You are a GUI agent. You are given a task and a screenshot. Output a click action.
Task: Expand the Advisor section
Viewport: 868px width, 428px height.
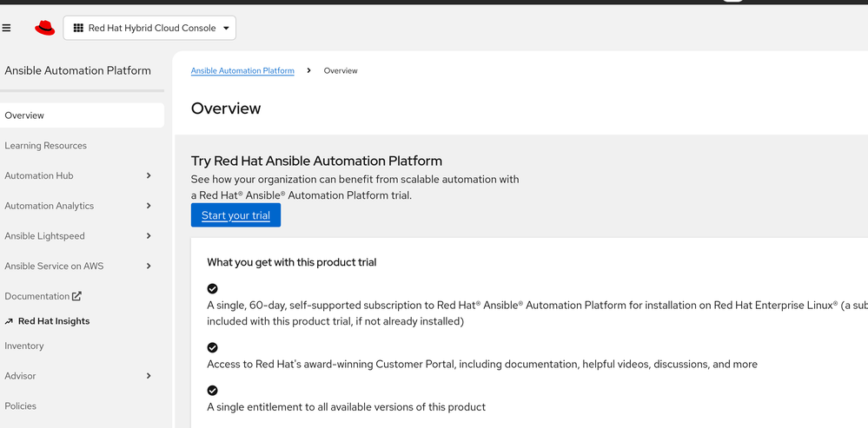pyautogui.click(x=149, y=376)
